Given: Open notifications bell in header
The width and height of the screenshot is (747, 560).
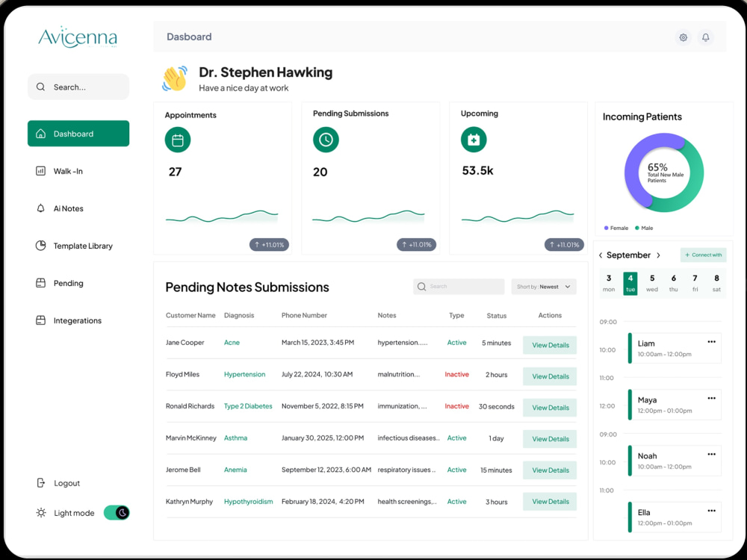Looking at the screenshot, I should pos(706,37).
